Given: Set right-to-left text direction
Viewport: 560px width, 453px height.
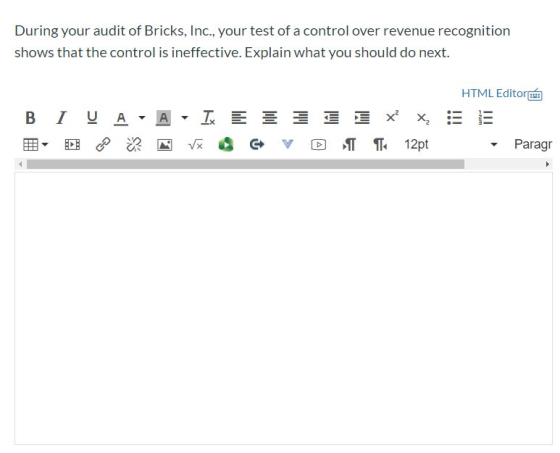Looking at the screenshot, I should tap(380, 145).
